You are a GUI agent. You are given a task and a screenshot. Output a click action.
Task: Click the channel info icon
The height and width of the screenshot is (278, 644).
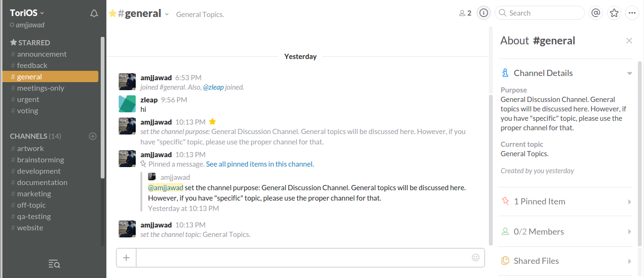point(483,13)
